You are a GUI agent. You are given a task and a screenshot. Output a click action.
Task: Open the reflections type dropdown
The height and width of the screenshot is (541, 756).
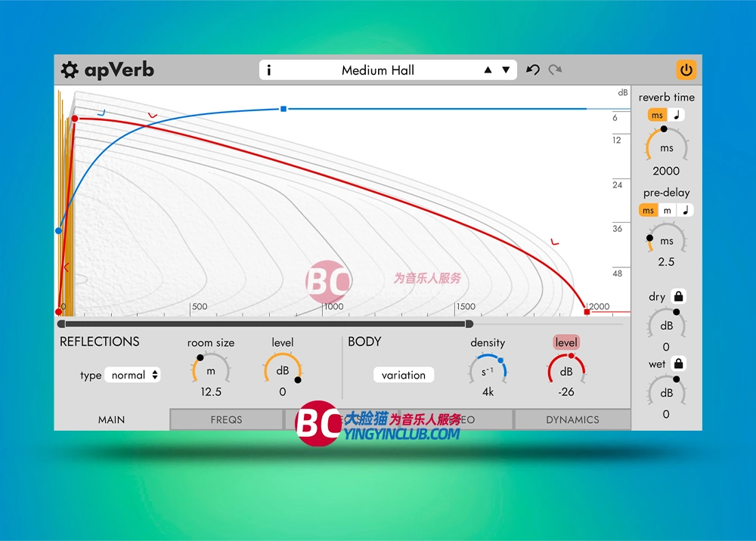[132, 375]
